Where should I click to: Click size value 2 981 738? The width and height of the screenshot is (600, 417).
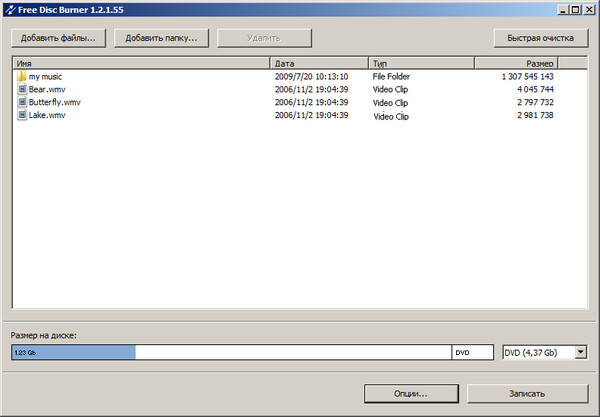click(535, 115)
